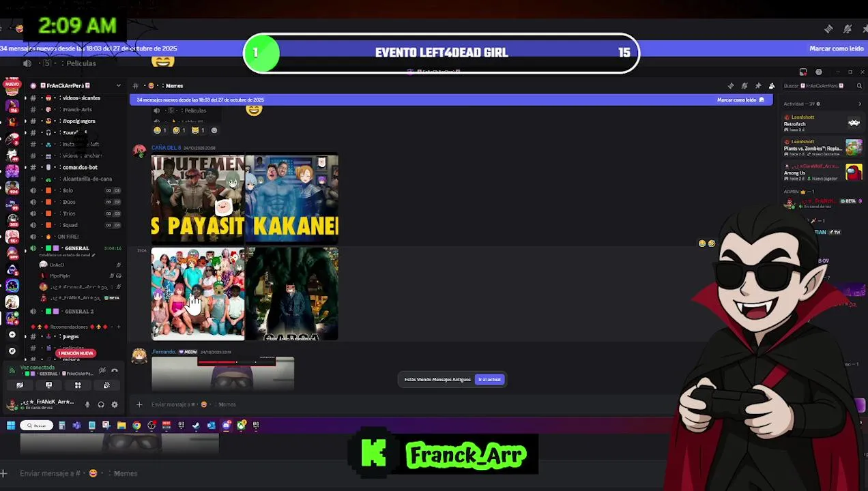Expand the Actividad section chevron
Image resolution: width=868 pixels, height=491 pixels.
[x=860, y=104]
